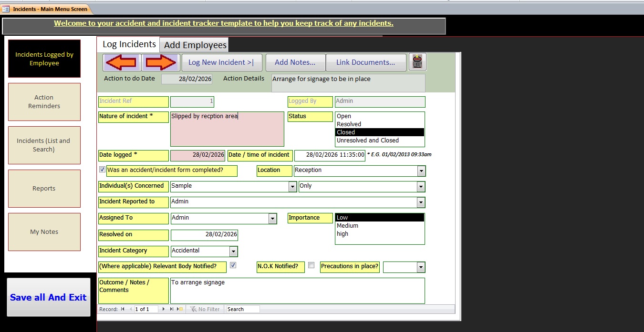Click the trash can delete record icon

pos(417,62)
